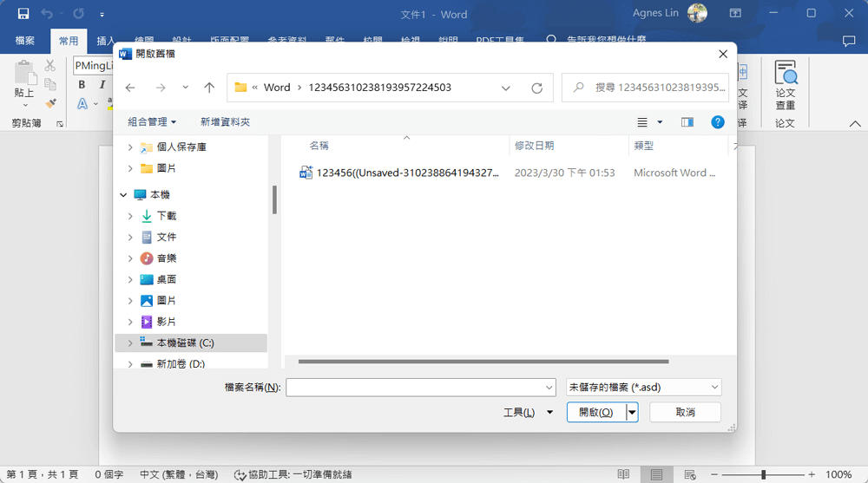
Task: Click the Save icon in Word title bar
Action: [23, 14]
